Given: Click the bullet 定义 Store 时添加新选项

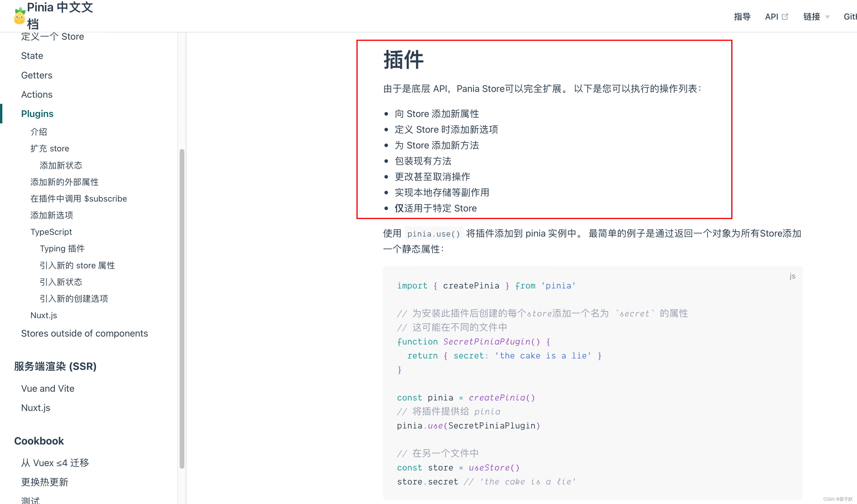Looking at the screenshot, I should coord(446,129).
